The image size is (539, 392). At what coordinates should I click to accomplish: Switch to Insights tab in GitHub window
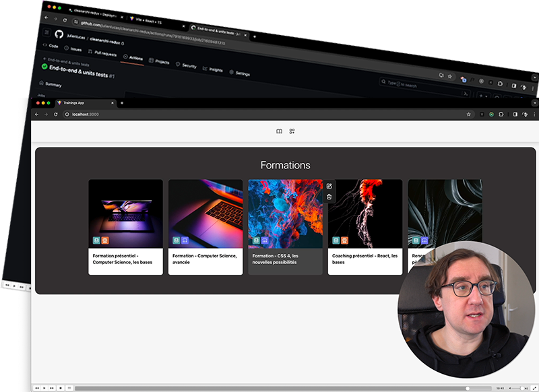(213, 69)
